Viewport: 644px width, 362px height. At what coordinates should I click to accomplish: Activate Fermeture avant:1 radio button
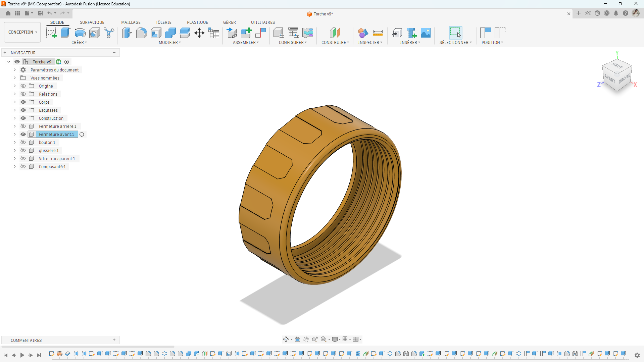[82, 135]
